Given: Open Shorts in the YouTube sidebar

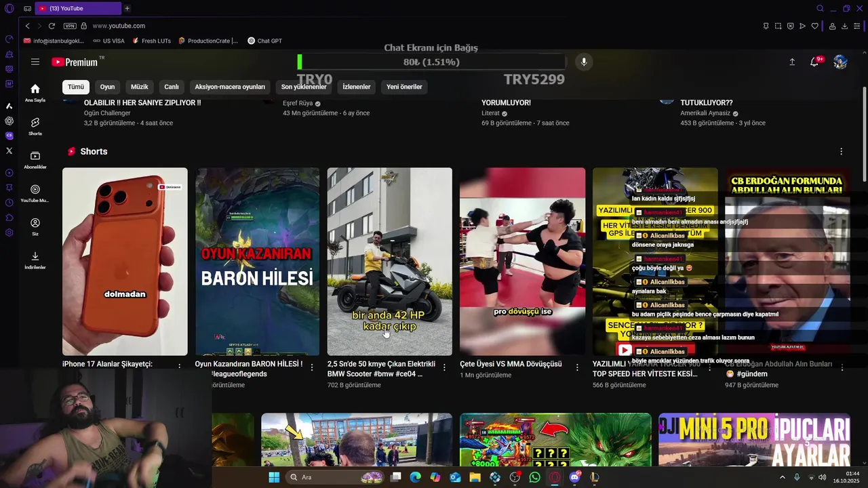Looking at the screenshot, I should pos(35,127).
